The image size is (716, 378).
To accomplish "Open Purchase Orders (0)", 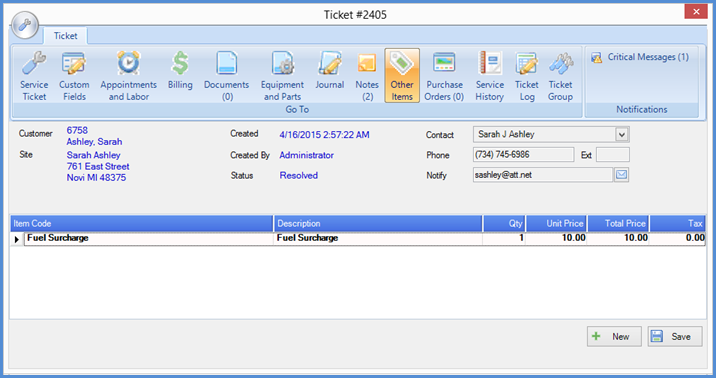I will pyautogui.click(x=444, y=76).
